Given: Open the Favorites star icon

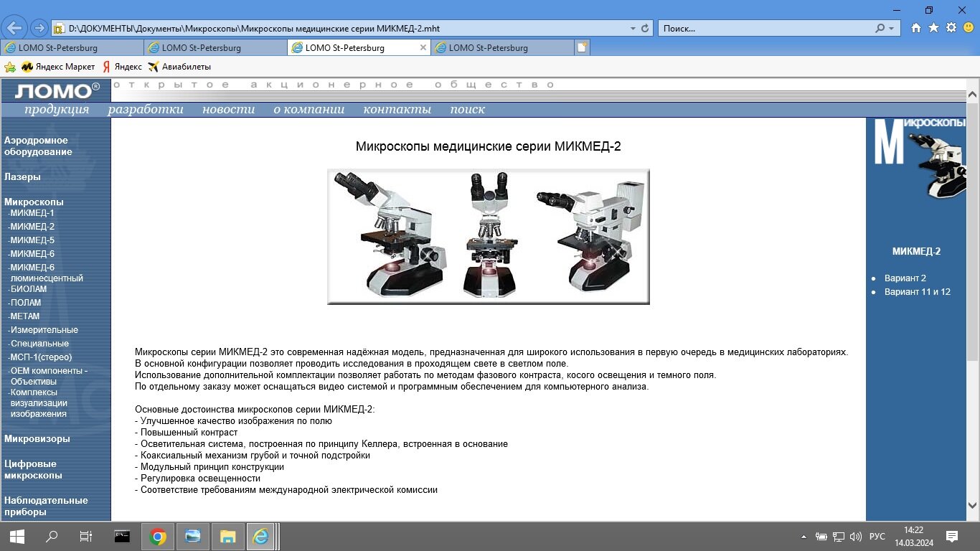Looking at the screenshot, I should [933, 28].
